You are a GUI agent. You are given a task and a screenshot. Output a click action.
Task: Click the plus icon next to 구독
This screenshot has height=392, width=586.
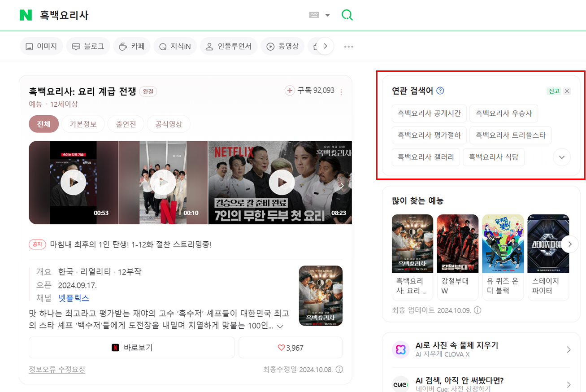pyautogui.click(x=290, y=91)
